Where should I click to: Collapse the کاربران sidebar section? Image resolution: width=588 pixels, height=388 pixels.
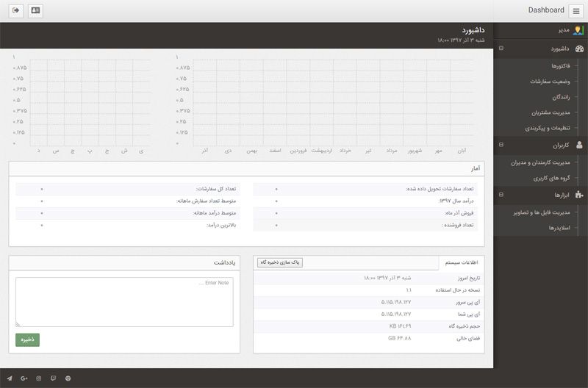(x=501, y=145)
